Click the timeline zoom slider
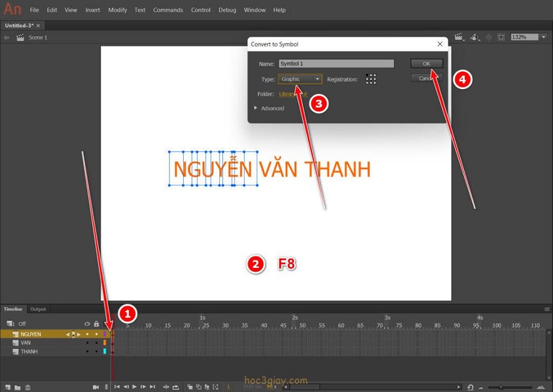Viewport: 553px width, 392px height. click(501, 387)
